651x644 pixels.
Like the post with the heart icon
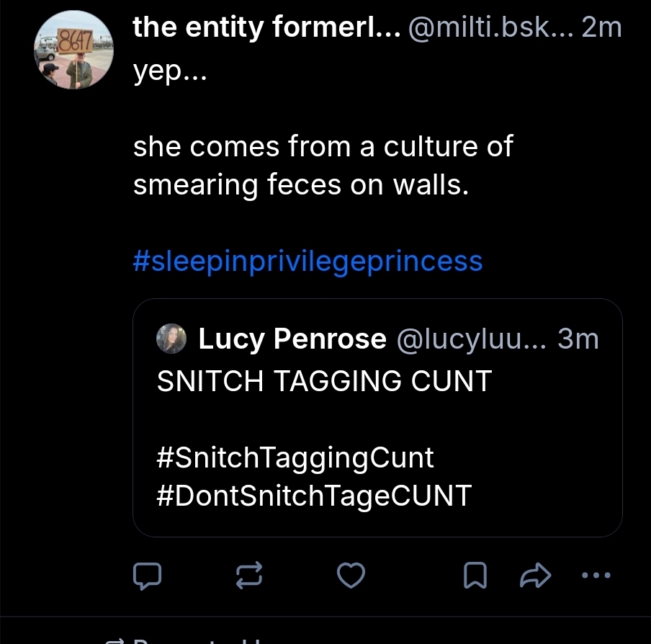(x=351, y=576)
